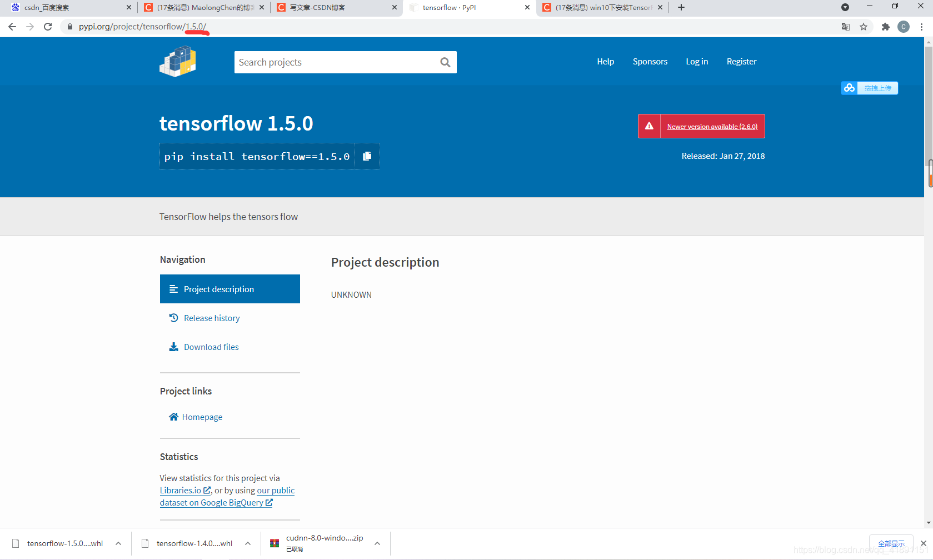Click the tensorflow-1.4.0 whl file icon
Screen dimensions: 933x560
pyautogui.click(x=145, y=543)
